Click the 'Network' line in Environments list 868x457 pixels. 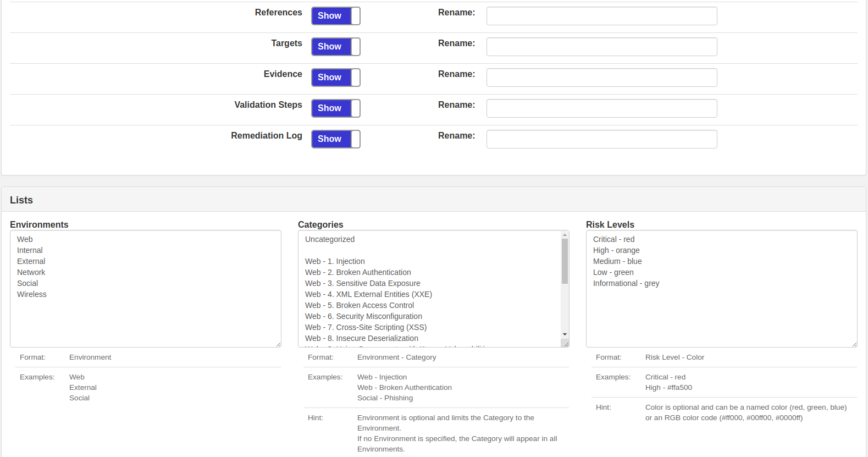click(31, 272)
